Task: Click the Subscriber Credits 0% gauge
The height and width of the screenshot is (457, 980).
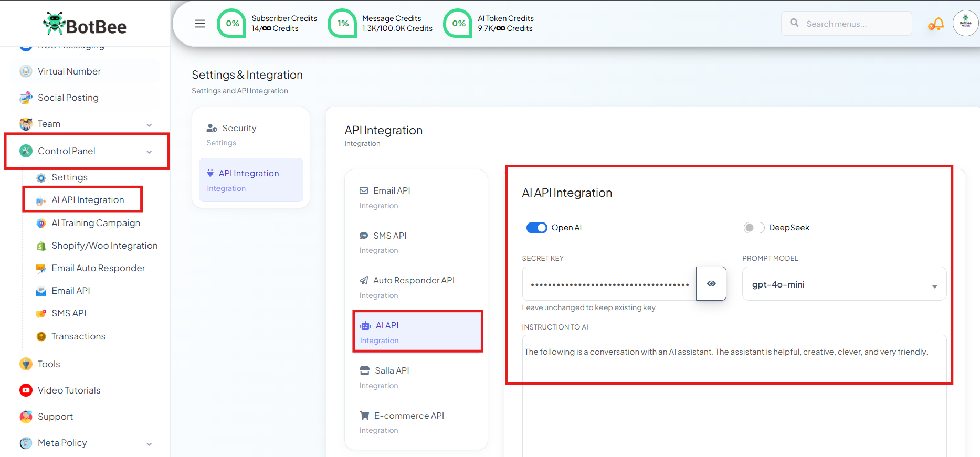Action: 231,23
